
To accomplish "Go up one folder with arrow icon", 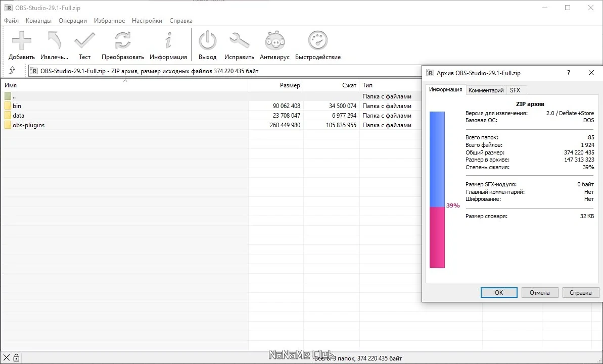I will point(12,71).
